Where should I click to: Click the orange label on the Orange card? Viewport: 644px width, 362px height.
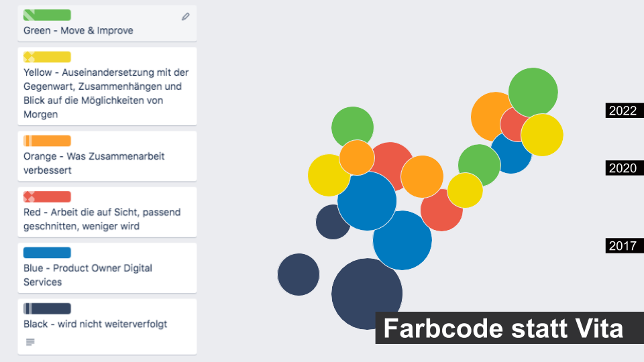coord(47,141)
